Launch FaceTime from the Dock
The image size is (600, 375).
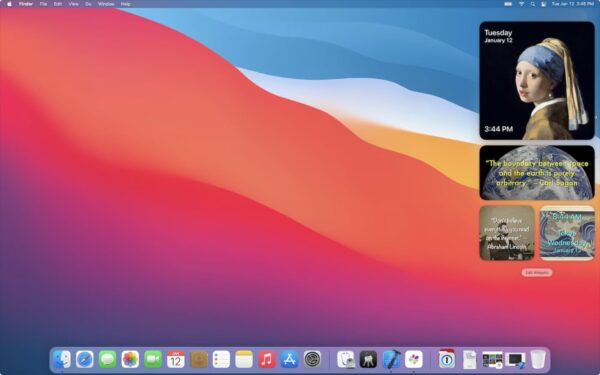153,360
